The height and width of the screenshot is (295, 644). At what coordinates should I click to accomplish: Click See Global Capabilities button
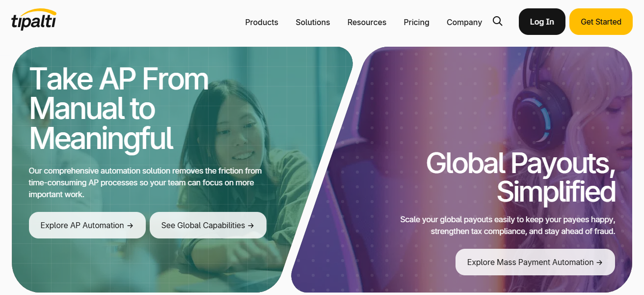pos(208,225)
